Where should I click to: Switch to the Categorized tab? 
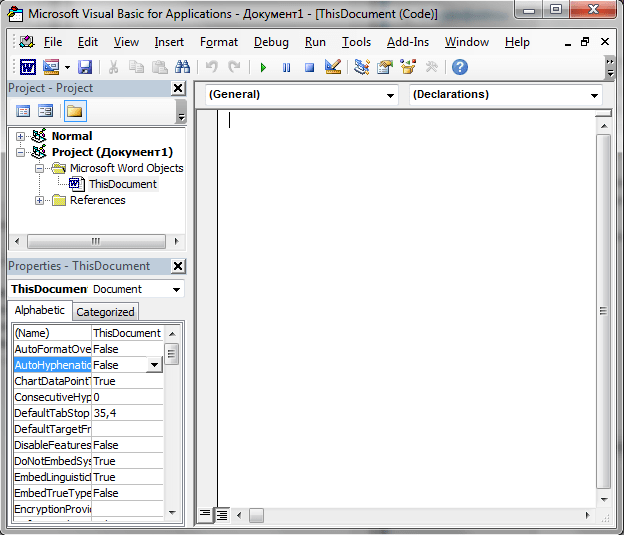(105, 312)
